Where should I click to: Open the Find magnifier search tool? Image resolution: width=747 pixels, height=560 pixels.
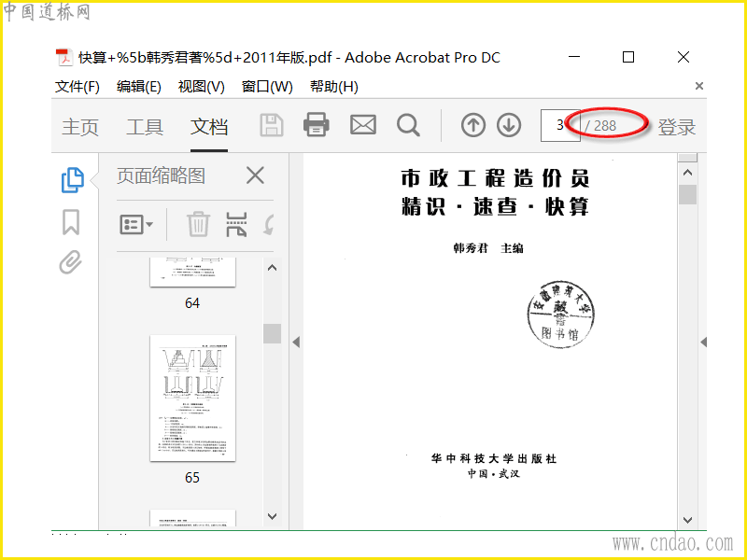coord(408,126)
